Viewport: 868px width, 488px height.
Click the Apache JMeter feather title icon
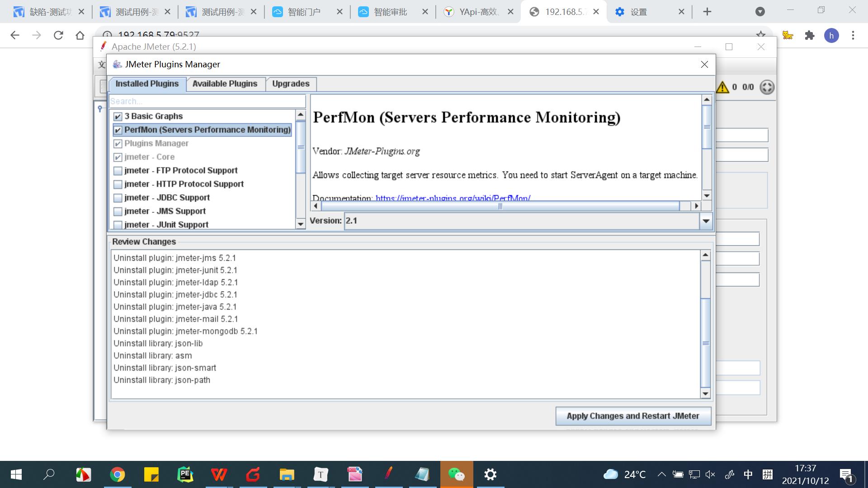click(x=104, y=47)
